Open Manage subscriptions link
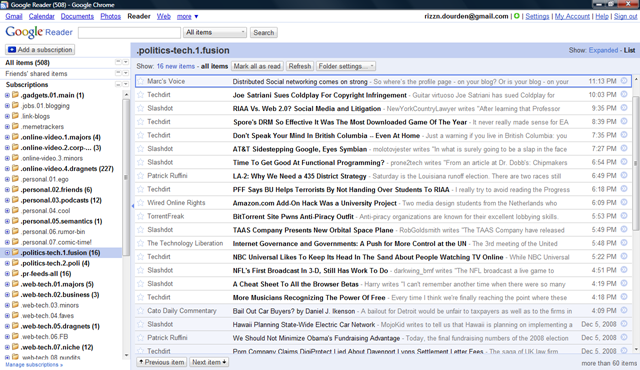The height and width of the screenshot is (370, 640). [34, 365]
